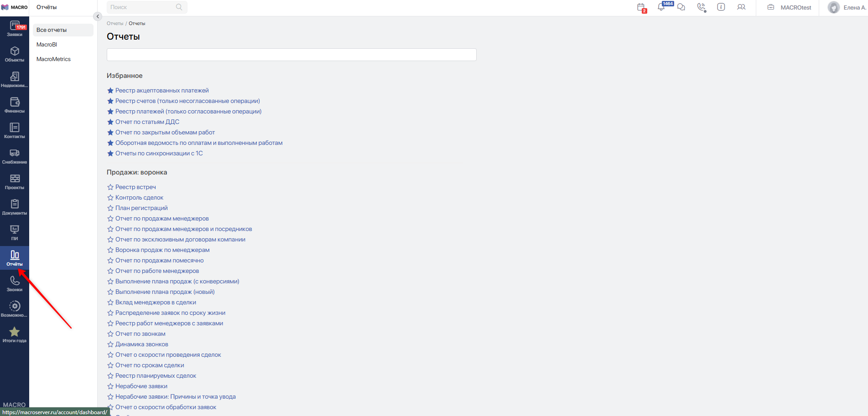Go to Финансы in the sidebar
Image resolution: width=868 pixels, height=416 pixels.
[x=15, y=105]
